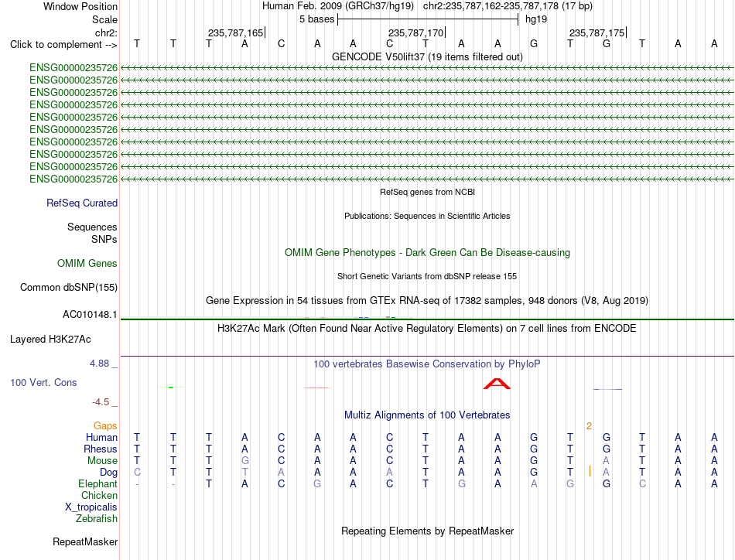Click the 'hg19' scale label
735x560 pixels.
click(x=536, y=19)
